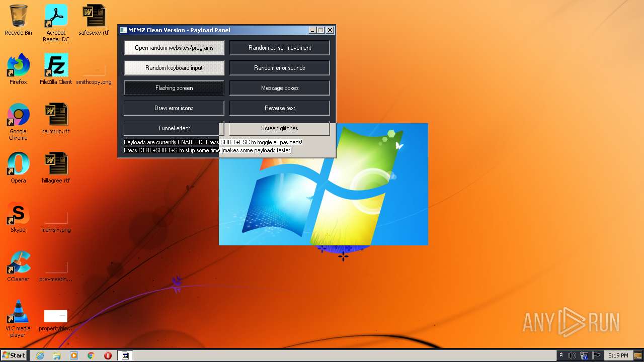Launch the FileZilla Client shortcut
The image size is (644, 362).
56,69
